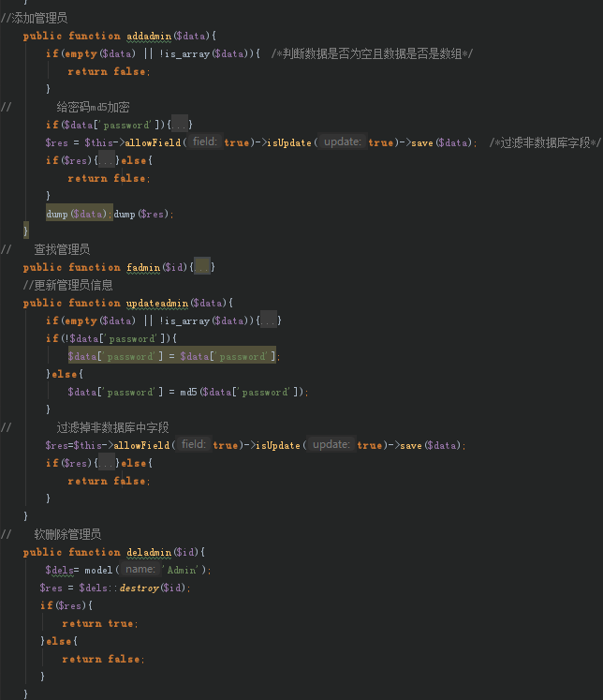This screenshot has width=603, height=700.
Task: Click the 'update:' hint in addadmin's isUpdate
Action: (343, 142)
